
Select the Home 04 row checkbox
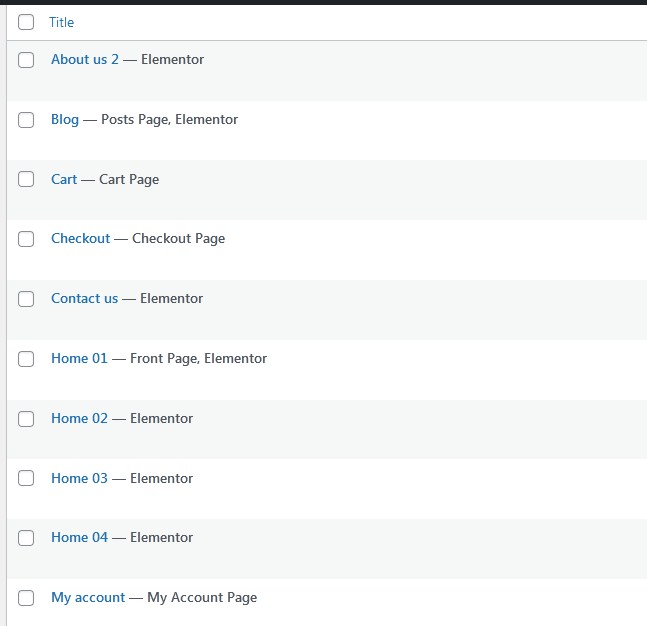click(26, 538)
